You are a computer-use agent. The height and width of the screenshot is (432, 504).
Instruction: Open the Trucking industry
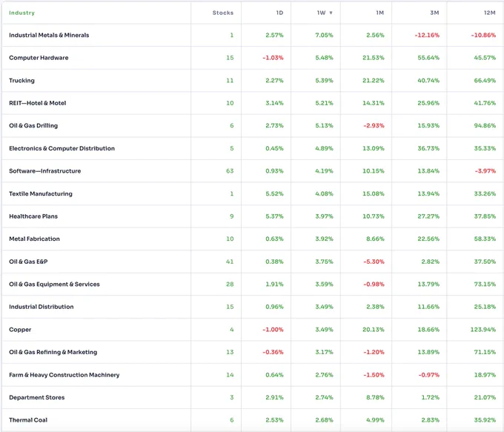click(21, 80)
